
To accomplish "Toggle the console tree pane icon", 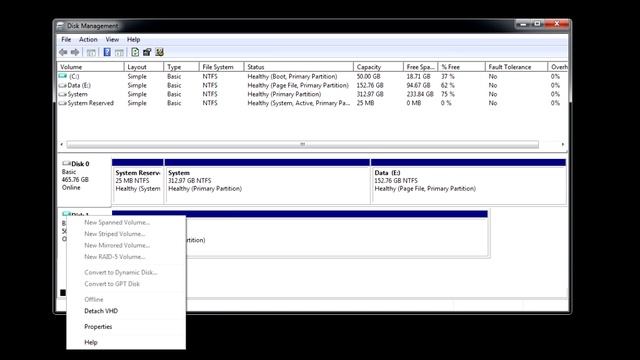I will tap(91, 52).
